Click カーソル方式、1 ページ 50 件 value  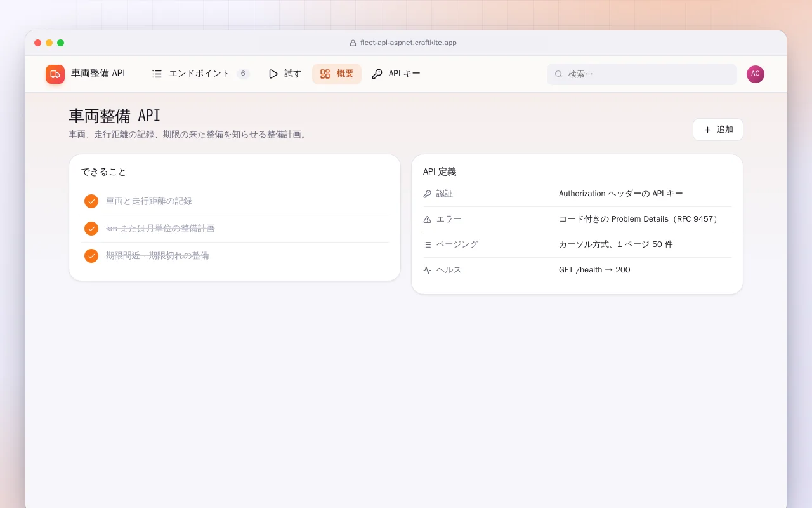616,244
